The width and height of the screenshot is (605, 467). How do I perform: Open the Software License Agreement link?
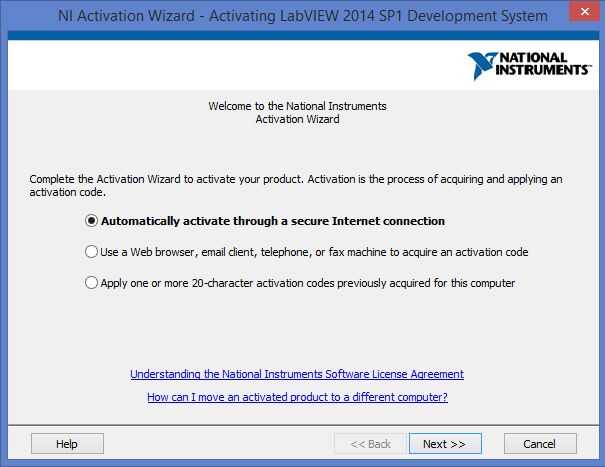pos(297,374)
